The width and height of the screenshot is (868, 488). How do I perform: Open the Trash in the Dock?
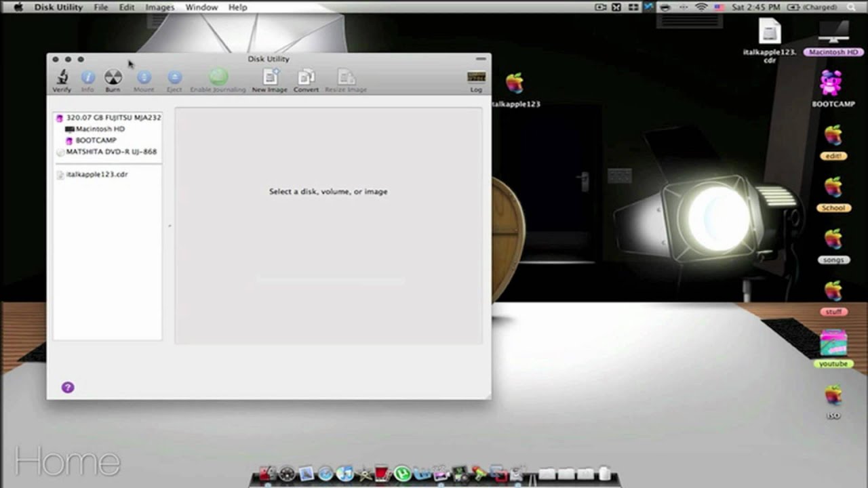click(605, 473)
